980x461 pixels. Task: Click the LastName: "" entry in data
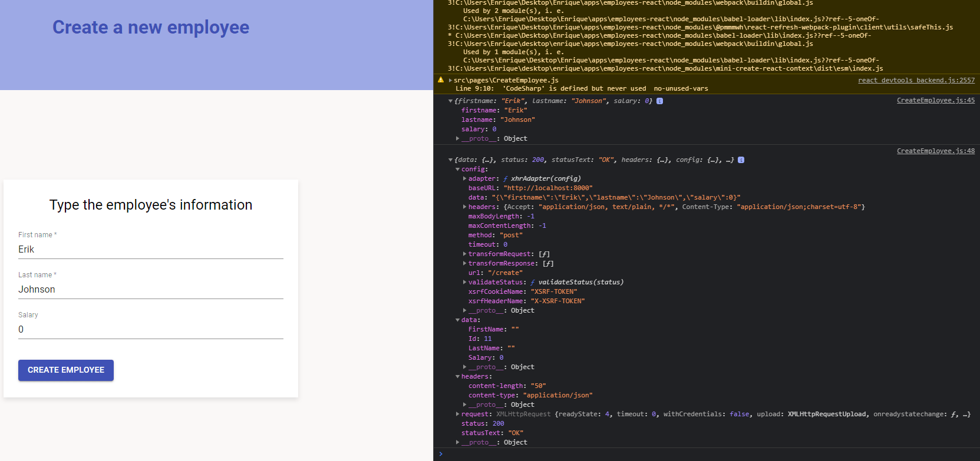coord(491,349)
